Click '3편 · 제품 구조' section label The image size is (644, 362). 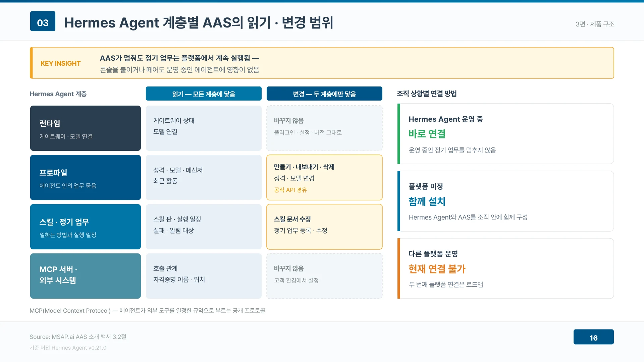click(x=595, y=24)
